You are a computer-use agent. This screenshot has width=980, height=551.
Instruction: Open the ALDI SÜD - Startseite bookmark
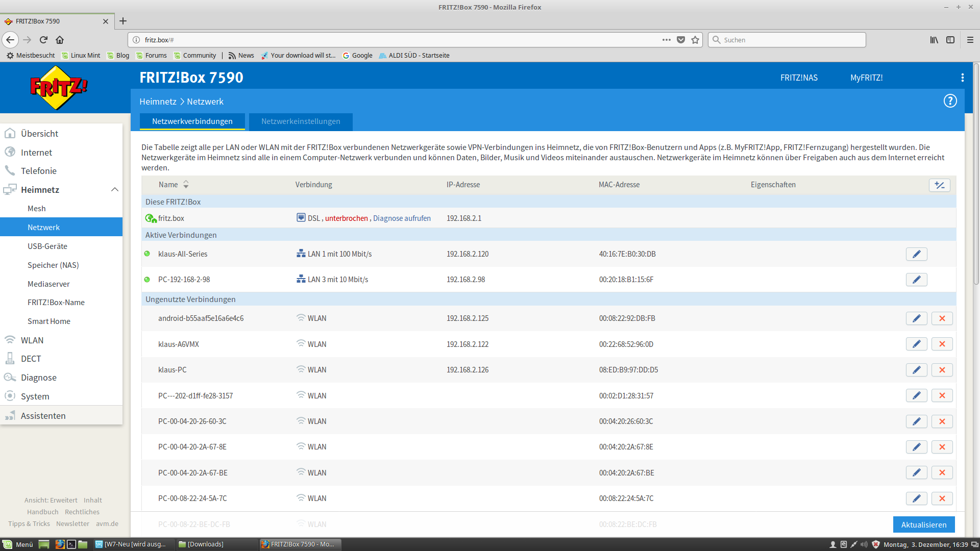414,56
